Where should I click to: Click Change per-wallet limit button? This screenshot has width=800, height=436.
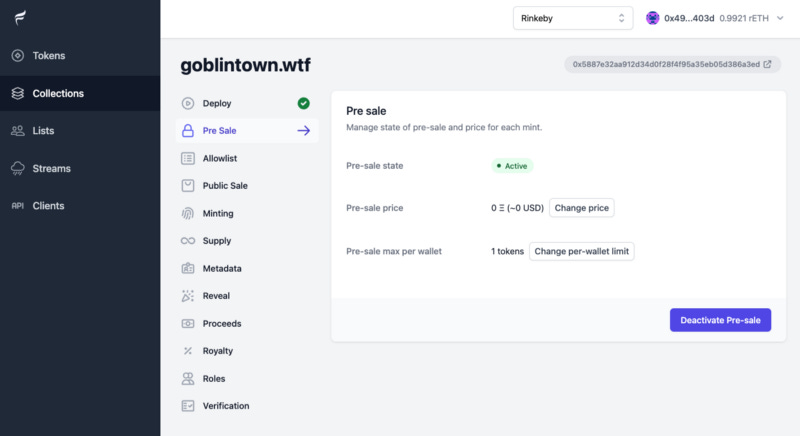point(582,251)
